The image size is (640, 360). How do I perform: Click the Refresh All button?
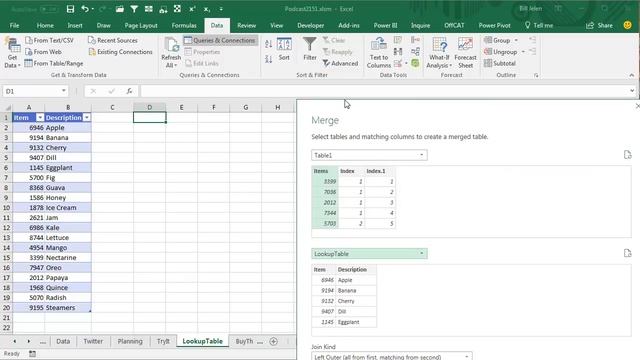(x=171, y=53)
